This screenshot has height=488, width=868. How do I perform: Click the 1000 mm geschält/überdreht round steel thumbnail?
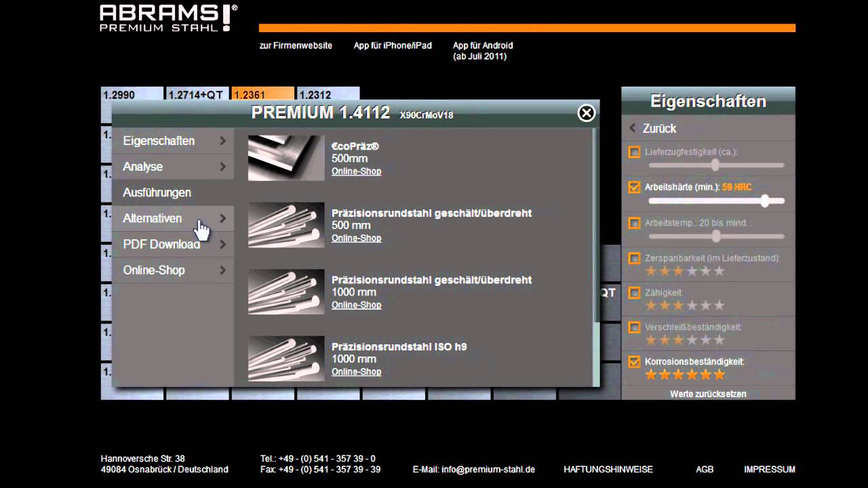coord(286,291)
